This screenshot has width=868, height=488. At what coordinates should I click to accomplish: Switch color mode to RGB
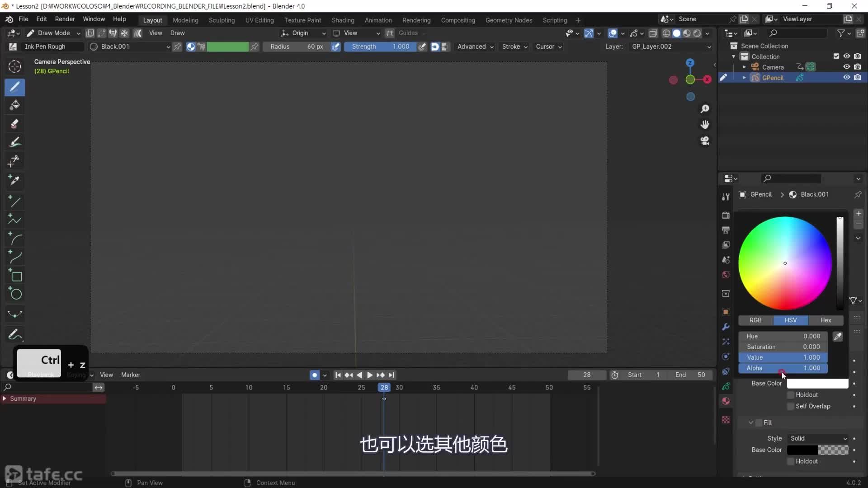tap(755, 320)
